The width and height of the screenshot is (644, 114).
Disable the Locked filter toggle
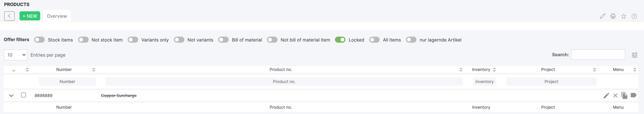tap(340, 40)
